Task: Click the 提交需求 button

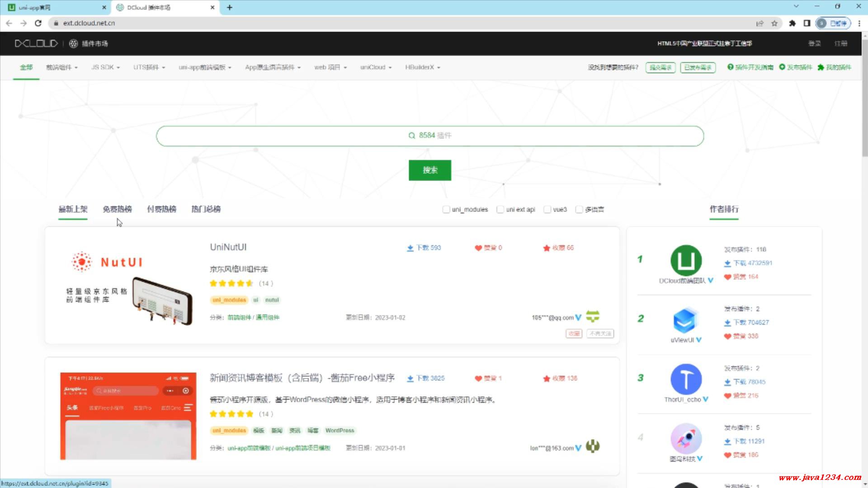Action: pyautogui.click(x=660, y=68)
